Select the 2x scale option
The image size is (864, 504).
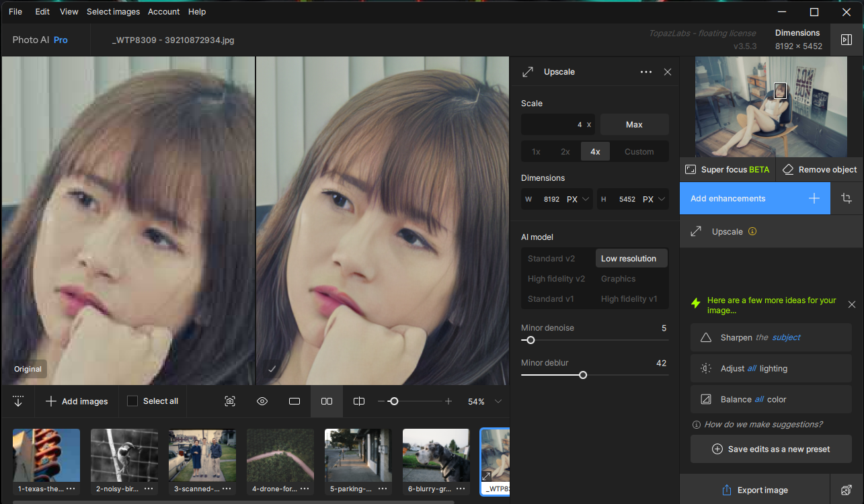[565, 151]
